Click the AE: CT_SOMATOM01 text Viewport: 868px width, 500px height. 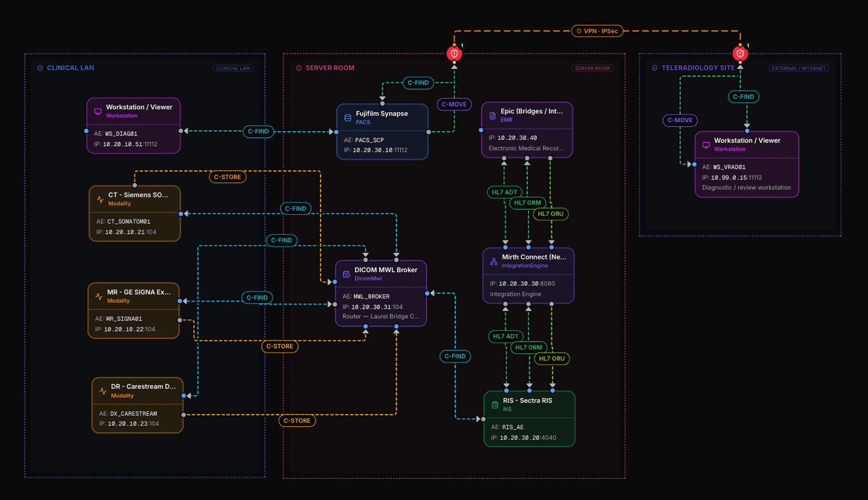[123, 222]
